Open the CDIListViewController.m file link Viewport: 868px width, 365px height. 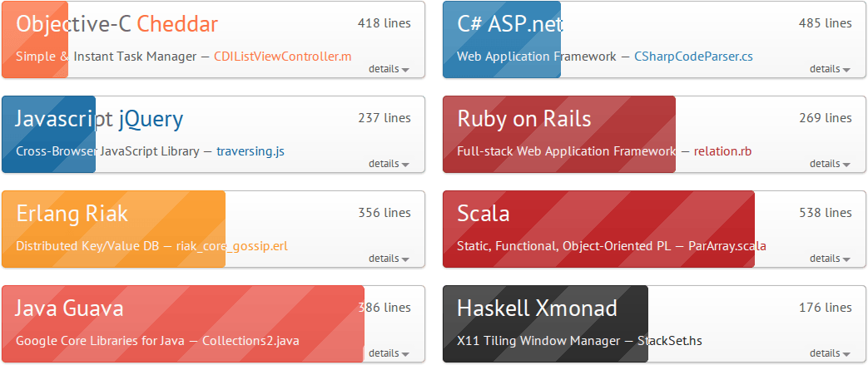(x=282, y=57)
